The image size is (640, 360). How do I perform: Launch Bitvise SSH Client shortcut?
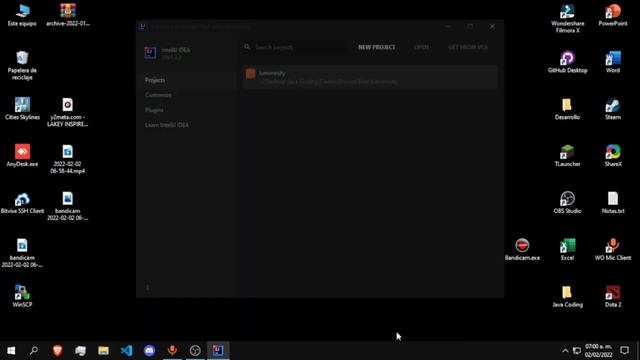22,202
